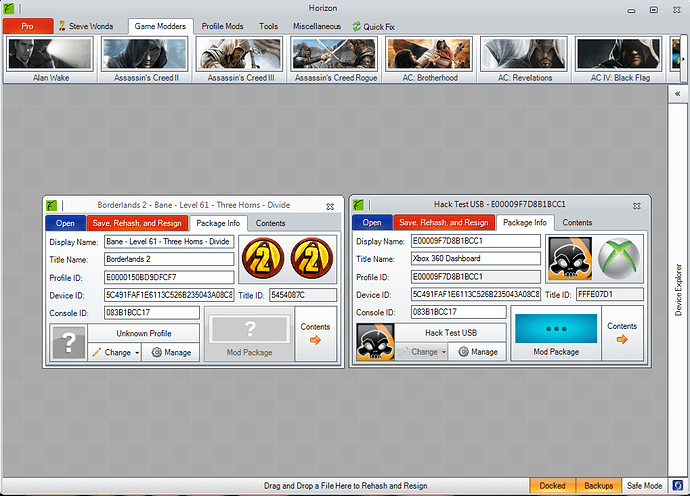Toggle Safe Mode in status bar

(x=644, y=485)
